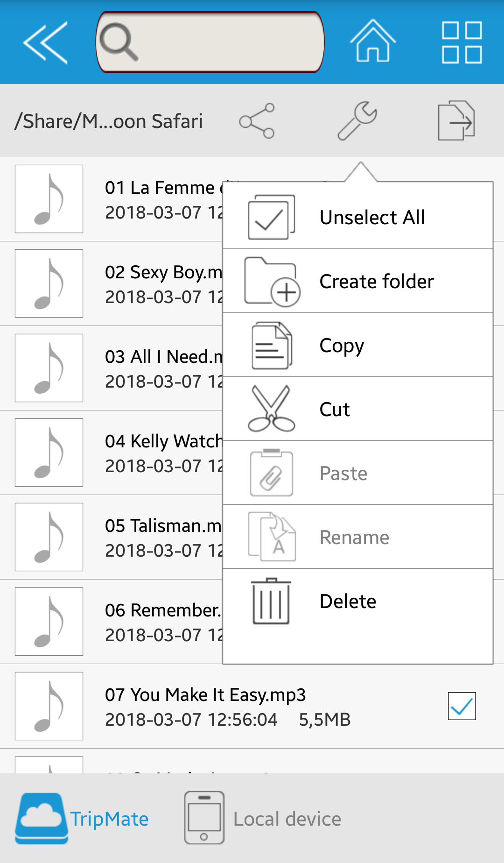Go to the home screen icon
This screenshot has width=504, height=863.
372,41
